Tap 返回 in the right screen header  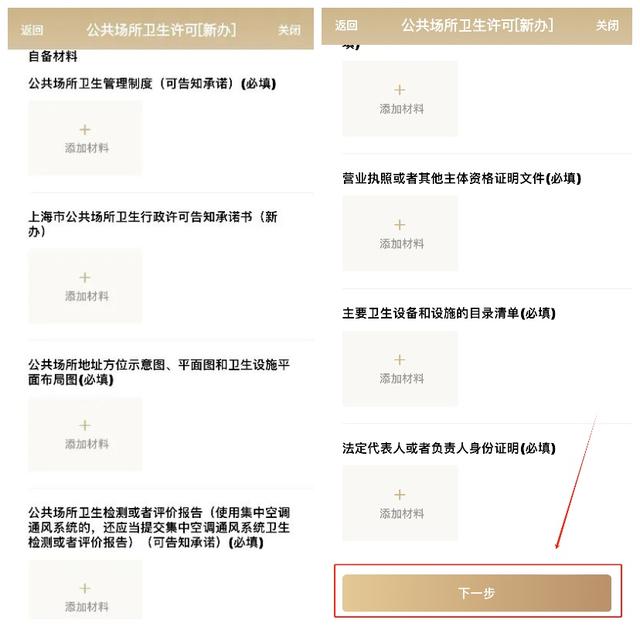pos(346,25)
